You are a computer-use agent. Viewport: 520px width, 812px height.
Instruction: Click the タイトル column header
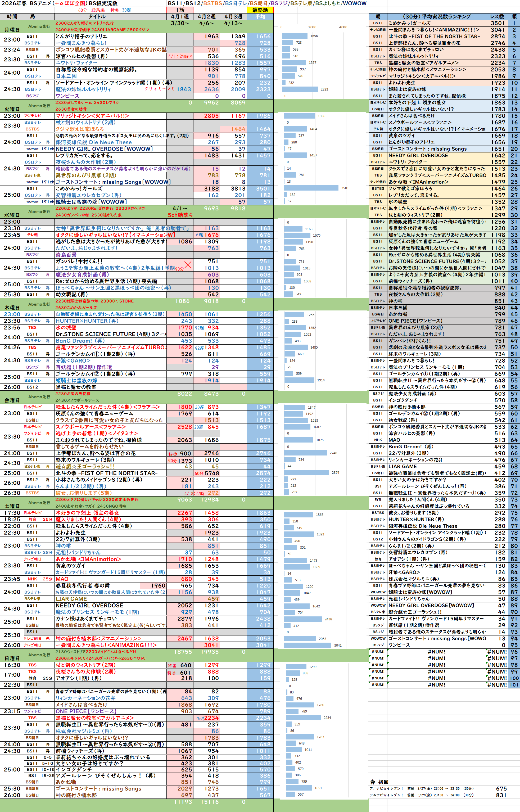pyautogui.click(x=97, y=17)
